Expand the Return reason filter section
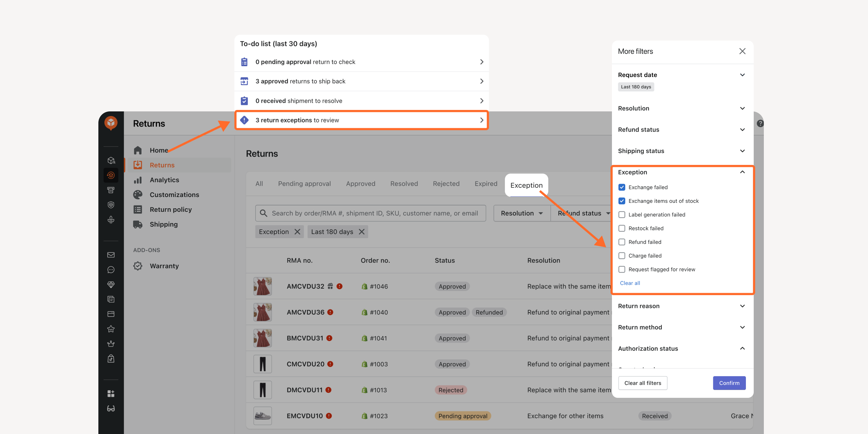868x434 pixels. (x=682, y=306)
